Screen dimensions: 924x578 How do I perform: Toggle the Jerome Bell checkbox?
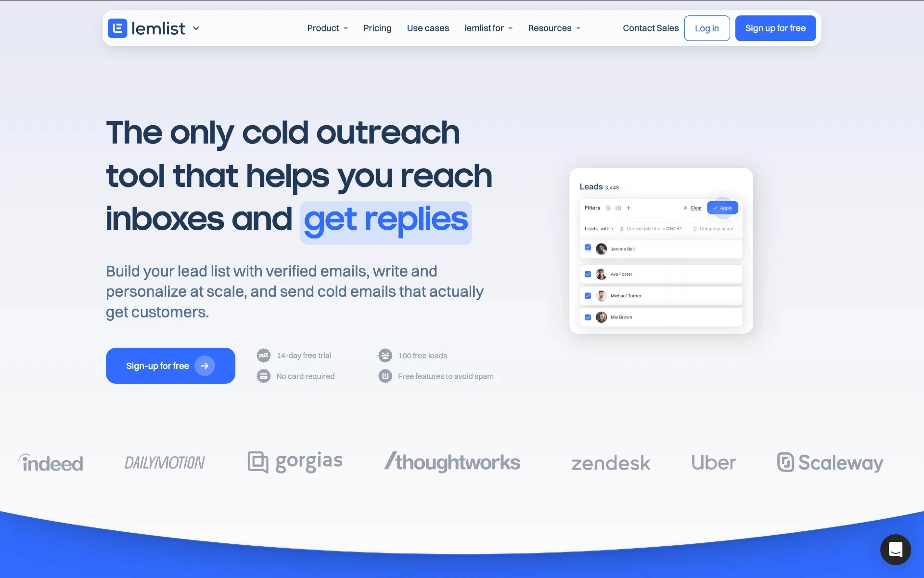click(588, 247)
